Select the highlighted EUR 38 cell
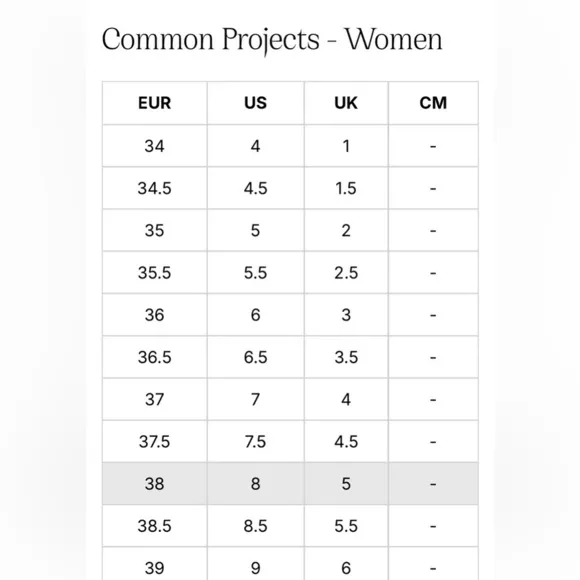Viewport: 580px width, 580px height. [155, 483]
